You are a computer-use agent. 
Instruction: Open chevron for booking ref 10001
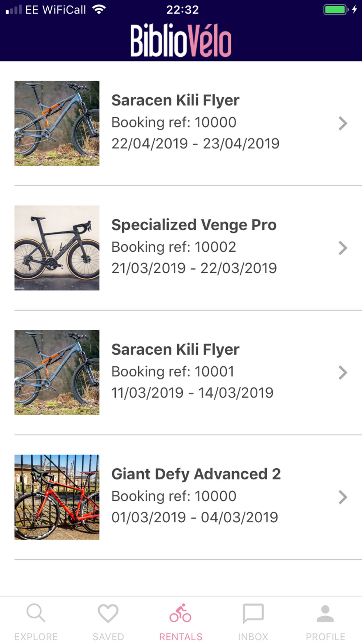coord(343,372)
